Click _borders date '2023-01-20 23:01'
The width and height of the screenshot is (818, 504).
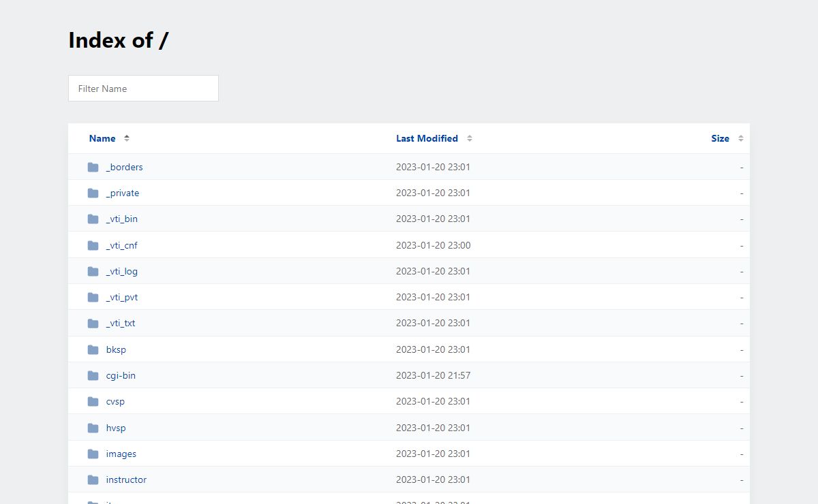[x=434, y=168]
